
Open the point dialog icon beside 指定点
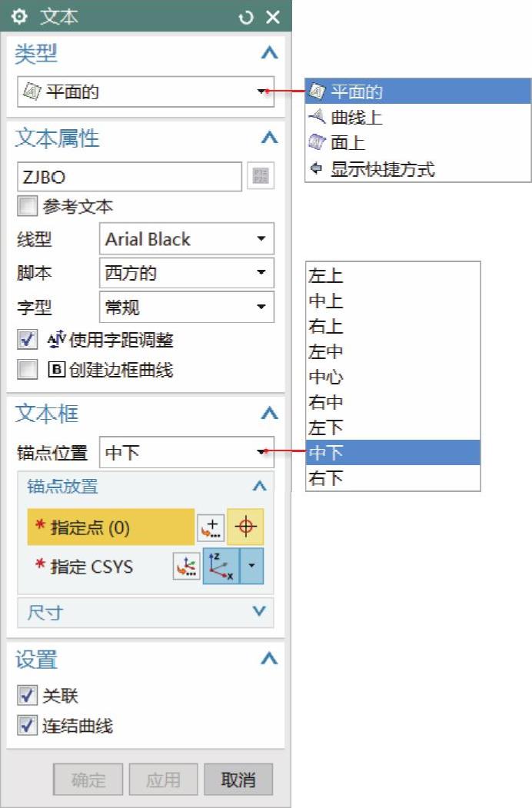point(210,527)
